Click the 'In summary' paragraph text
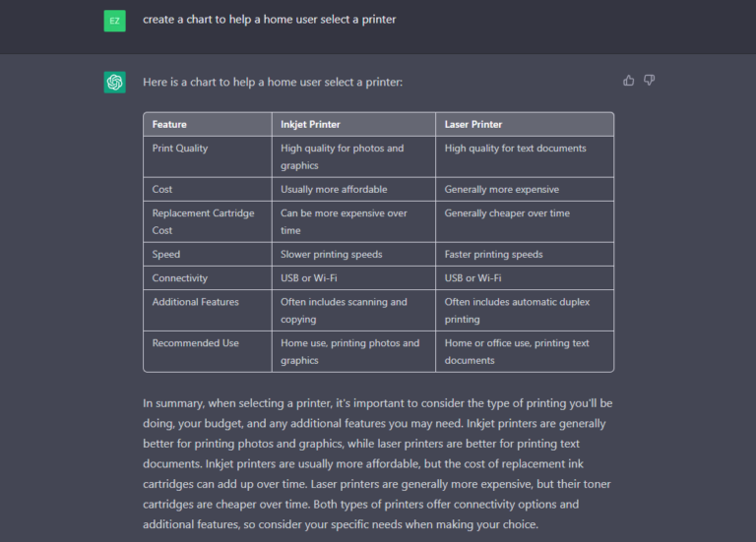Image resolution: width=756 pixels, height=542 pixels. coord(378,463)
